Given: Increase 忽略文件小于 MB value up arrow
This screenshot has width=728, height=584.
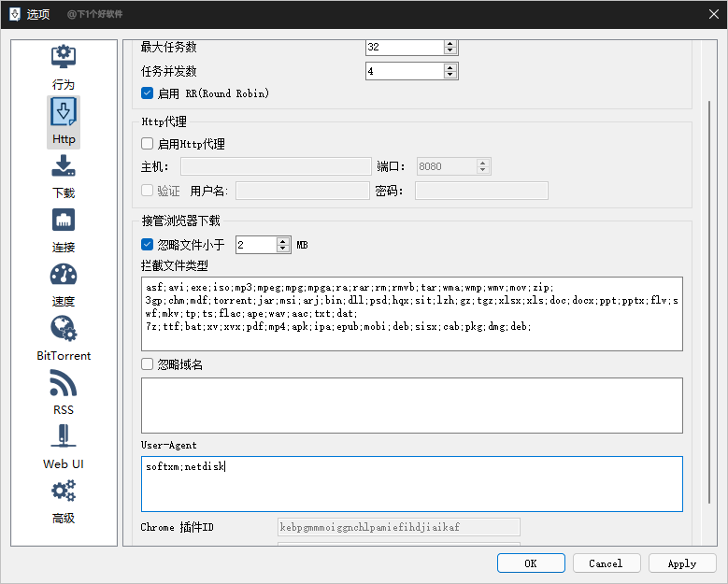Looking at the screenshot, I should click(283, 241).
